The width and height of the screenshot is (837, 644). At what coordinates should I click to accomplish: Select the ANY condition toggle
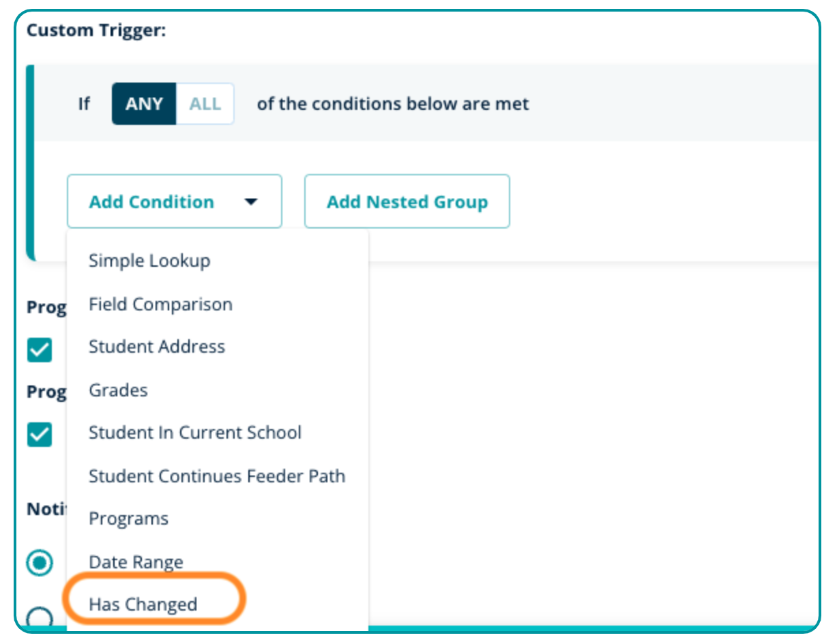(144, 104)
